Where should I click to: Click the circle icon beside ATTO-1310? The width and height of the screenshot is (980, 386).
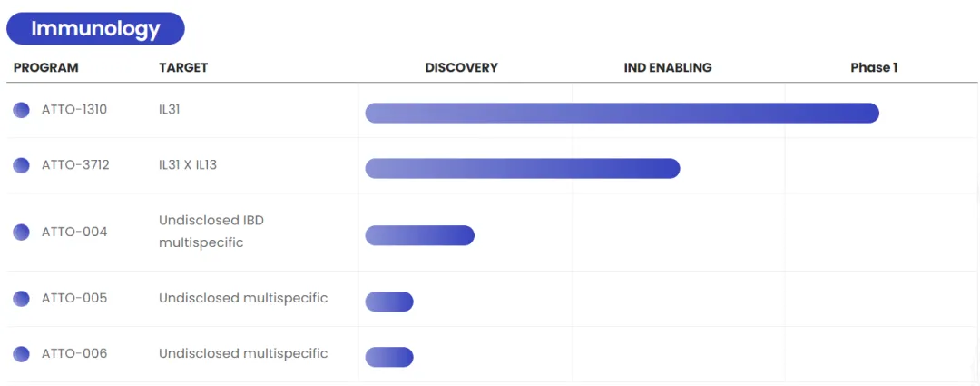(21, 110)
